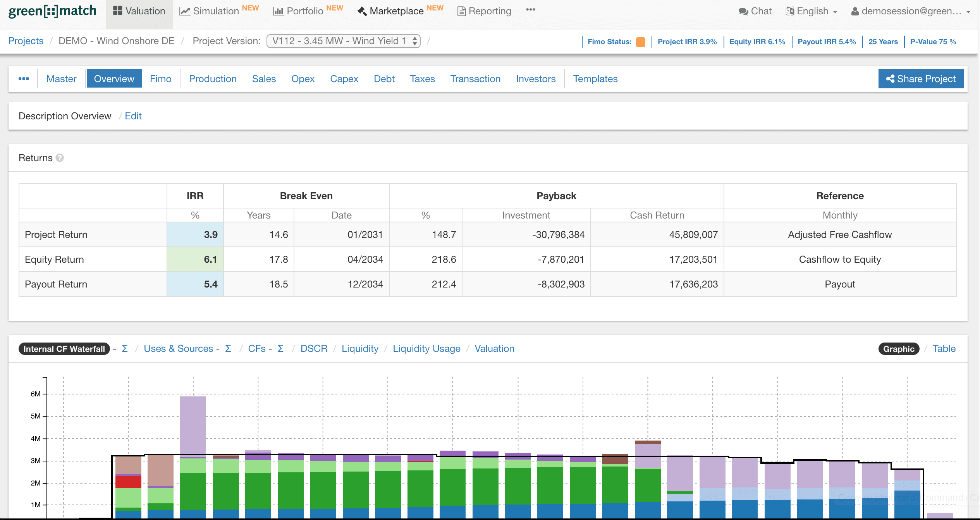The width and height of the screenshot is (980, 520).
Task: Activate Internal CF Waterfall chart pill
Action: (x=64, y=348)
